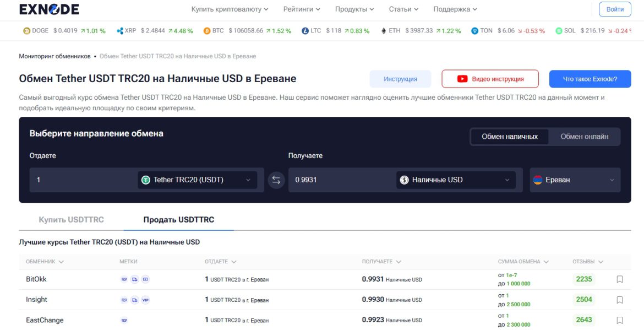Open the Tether TRC20 (USDT) currency dropdown

click(197, 180)
